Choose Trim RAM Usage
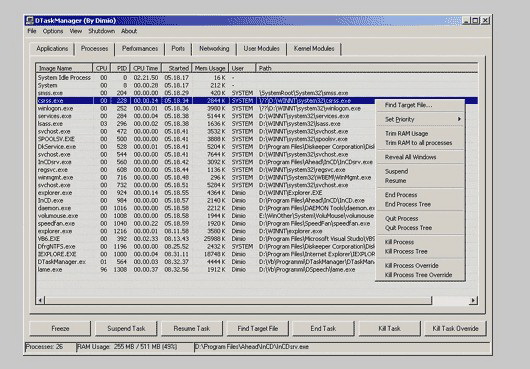The image size is (530, 369). tap(420, 133)
